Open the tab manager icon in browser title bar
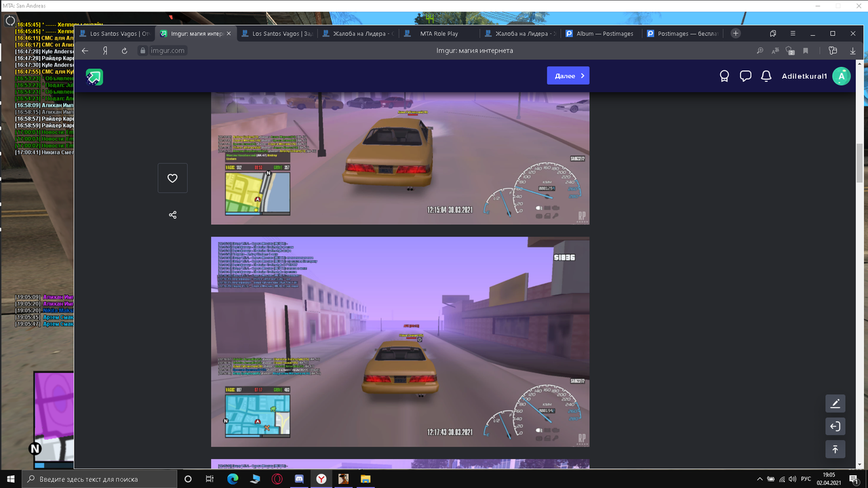 point(772,33)
